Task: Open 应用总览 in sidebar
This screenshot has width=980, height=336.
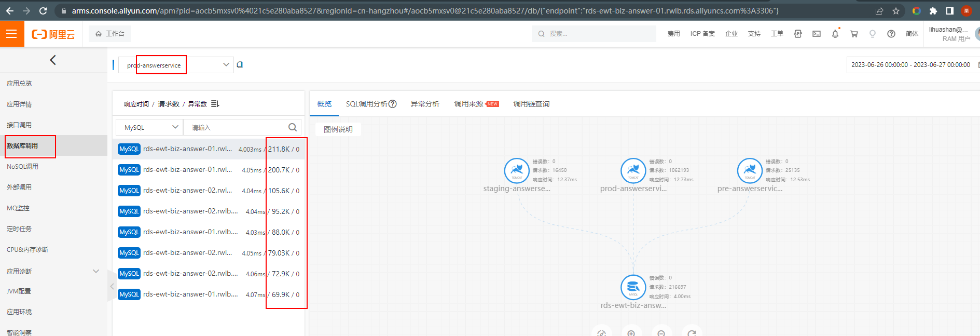Action: pyautogui.click(x=19, y=84)
